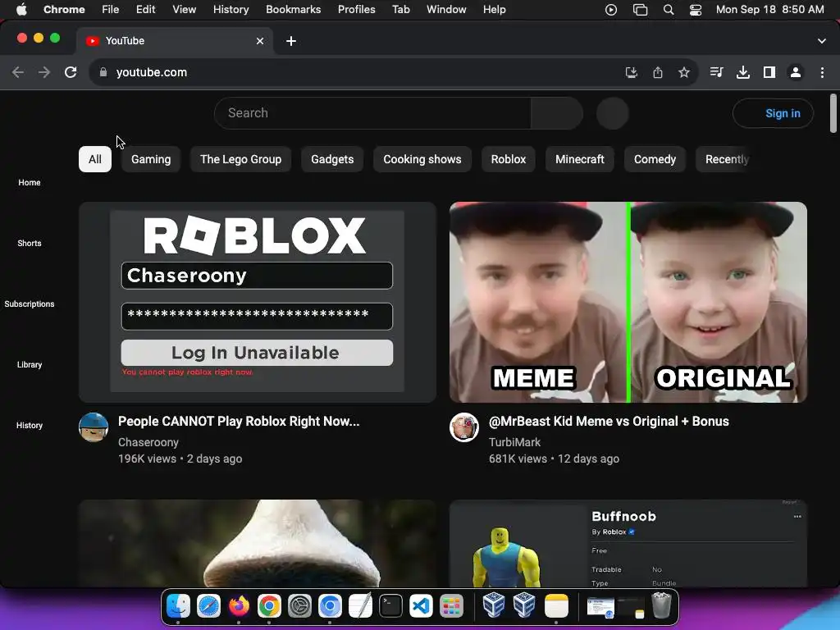Click the share page icon

point(658,72)
